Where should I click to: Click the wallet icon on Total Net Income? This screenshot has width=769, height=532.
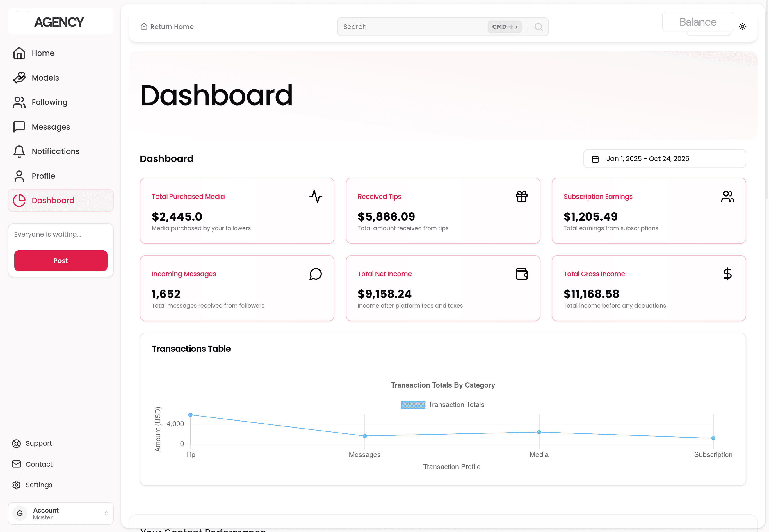coord(521,274)
